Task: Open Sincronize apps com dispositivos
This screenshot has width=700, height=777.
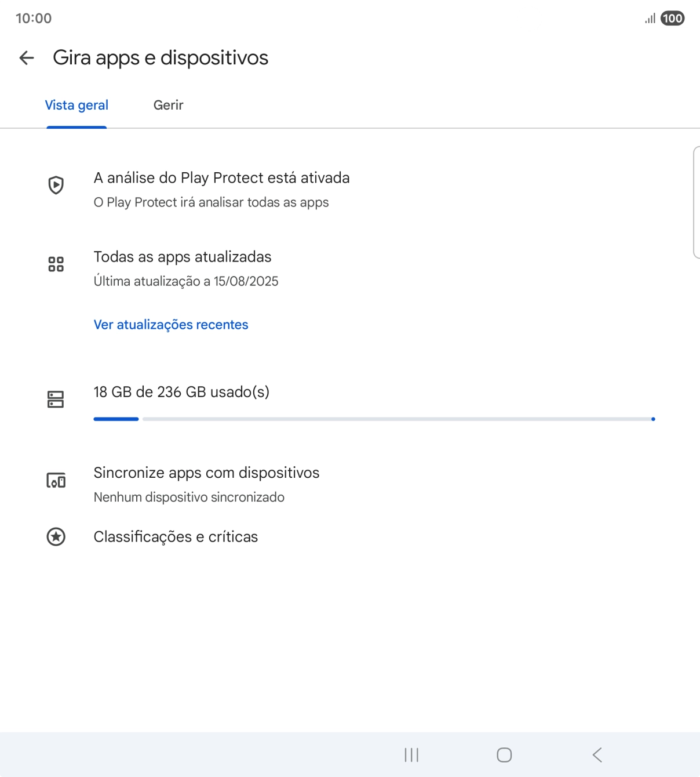Action: coord(206,473)
